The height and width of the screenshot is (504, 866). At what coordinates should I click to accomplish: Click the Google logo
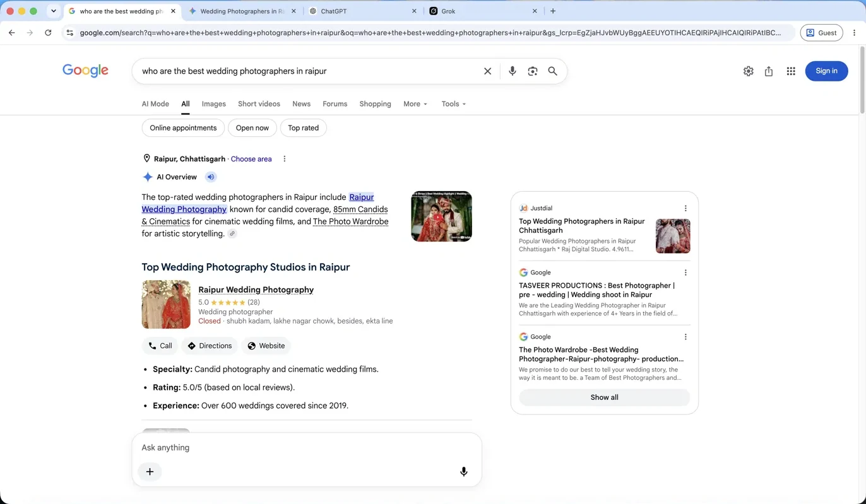(85, 71)
